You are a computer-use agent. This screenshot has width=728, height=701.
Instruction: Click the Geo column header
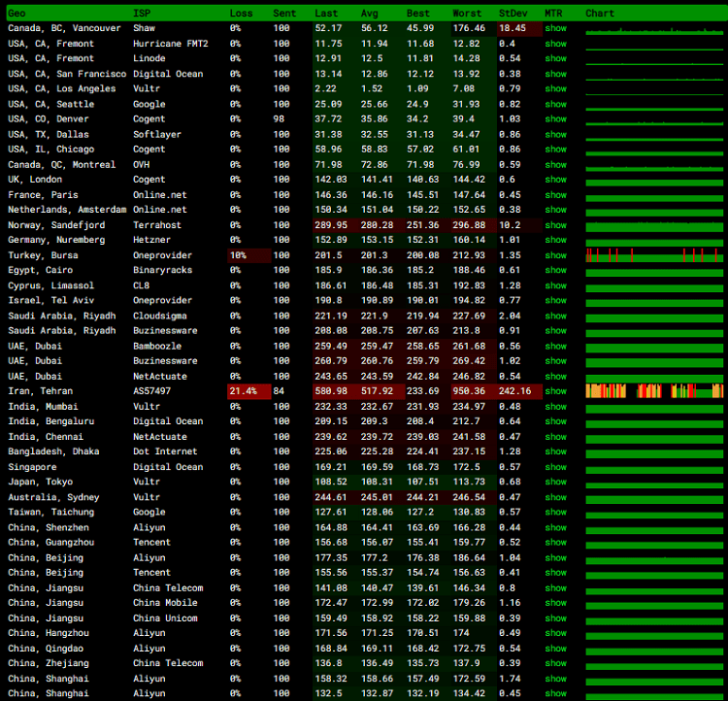coord(17,14)
